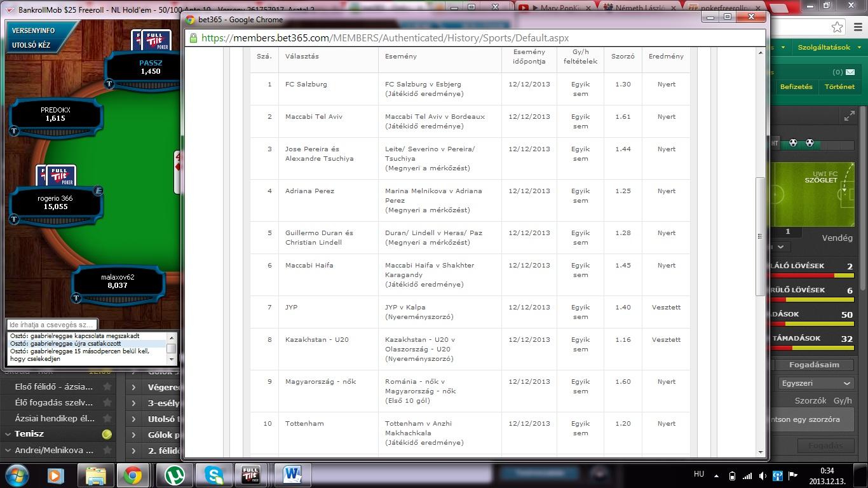Click dealer chip icon on PREDOKX seat

click(14, 131)
